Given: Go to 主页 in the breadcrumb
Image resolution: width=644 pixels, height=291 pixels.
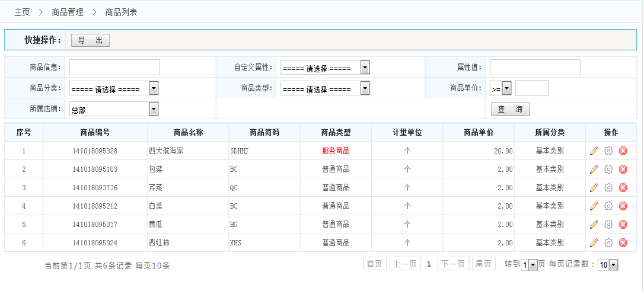Looking at the screenshot, I should click(22, 12).
